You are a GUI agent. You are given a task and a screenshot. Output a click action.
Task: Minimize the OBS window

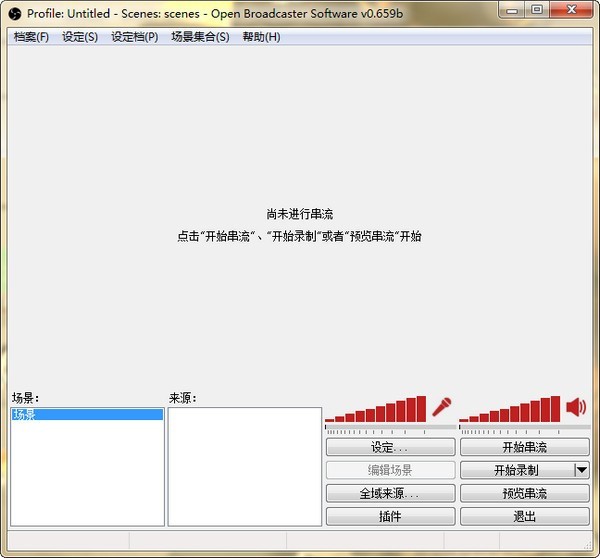pyautogui.click(x=512, y=10)
